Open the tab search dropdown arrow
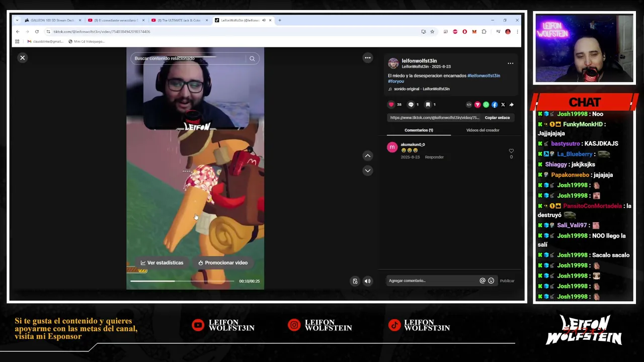644x362 pixels. tap(17, 20)
